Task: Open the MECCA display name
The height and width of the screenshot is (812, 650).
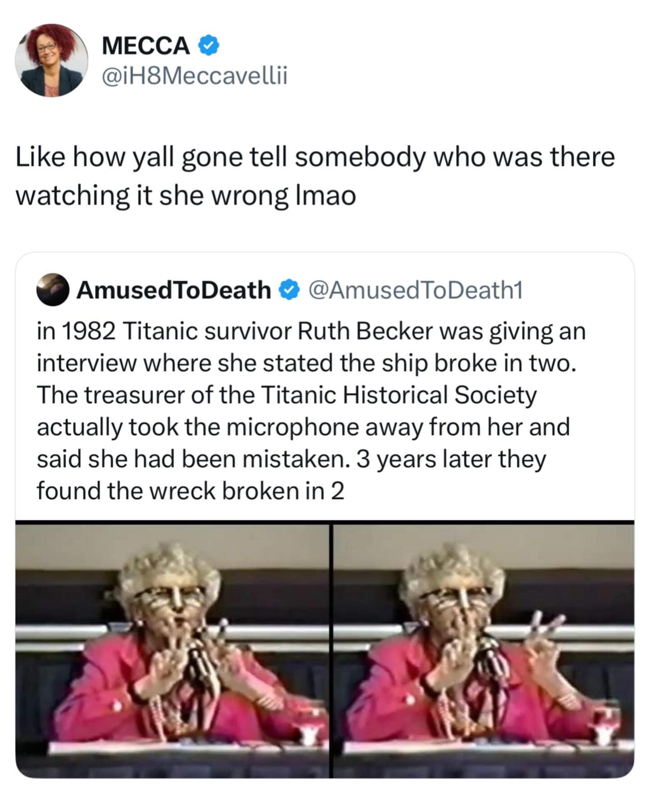Action: tap(146, 46)
